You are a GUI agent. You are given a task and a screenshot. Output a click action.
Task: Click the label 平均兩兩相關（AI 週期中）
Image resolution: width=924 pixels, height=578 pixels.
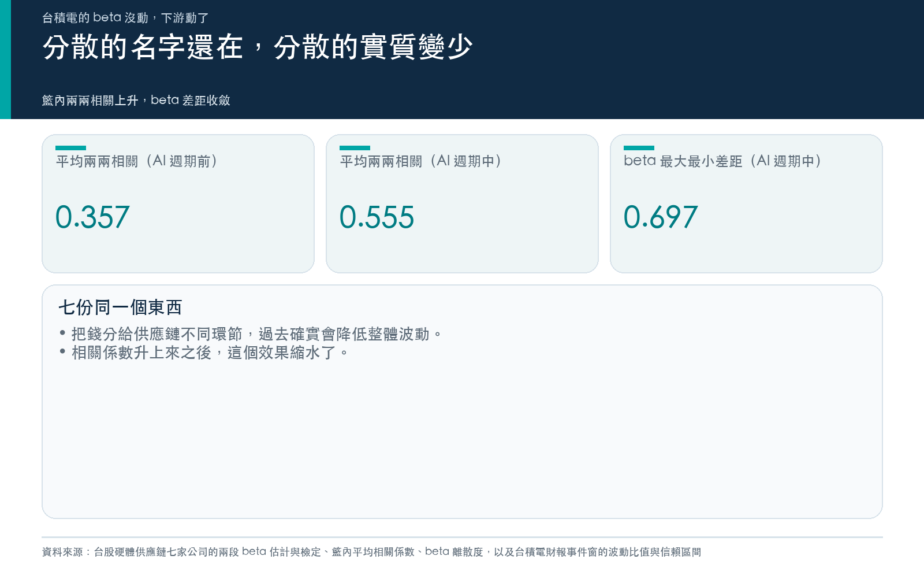(x=421, y=161)
